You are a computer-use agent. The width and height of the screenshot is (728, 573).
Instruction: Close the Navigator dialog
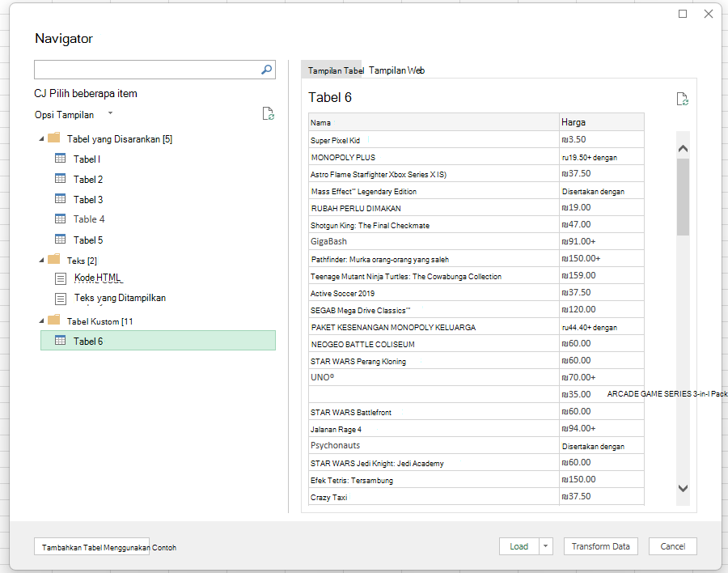(x=709, y=14)
